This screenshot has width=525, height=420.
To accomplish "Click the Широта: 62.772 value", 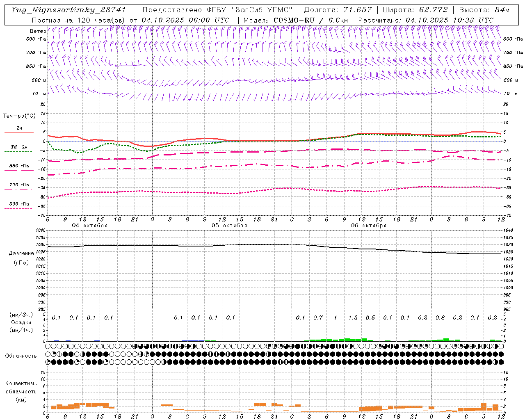I will point(415,10).
